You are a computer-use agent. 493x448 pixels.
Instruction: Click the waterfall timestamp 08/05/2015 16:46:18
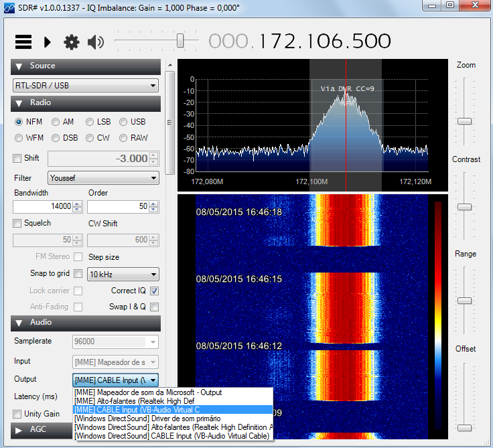(239, 212)
